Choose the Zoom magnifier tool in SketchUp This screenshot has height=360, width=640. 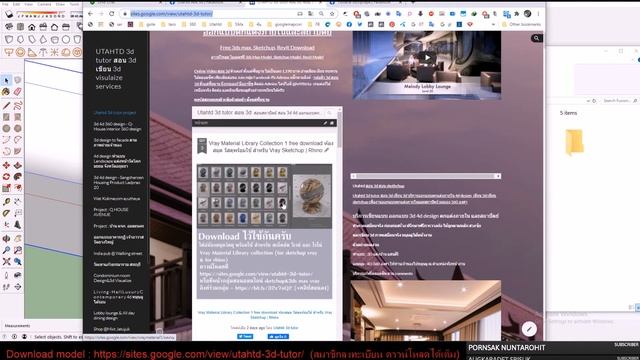coord(6,250)
